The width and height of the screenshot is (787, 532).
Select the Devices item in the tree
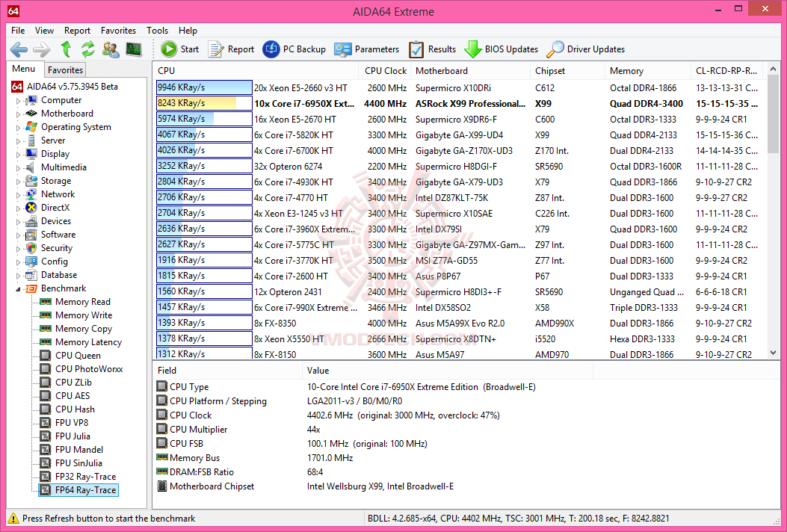[x=56, y=221]
